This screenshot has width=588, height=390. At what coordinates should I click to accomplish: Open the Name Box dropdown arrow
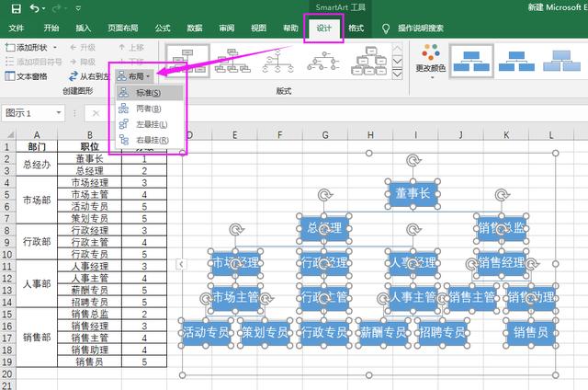(x=59, y=112)
